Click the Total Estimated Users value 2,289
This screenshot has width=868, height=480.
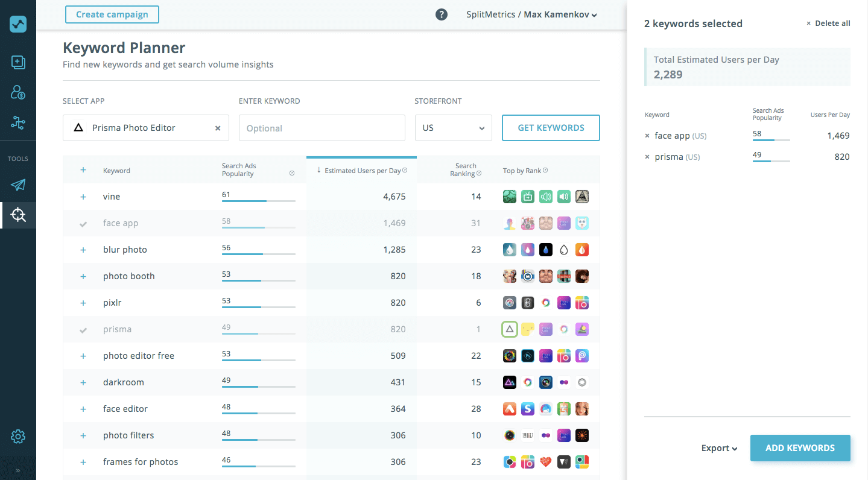click(x=668, y=75)
